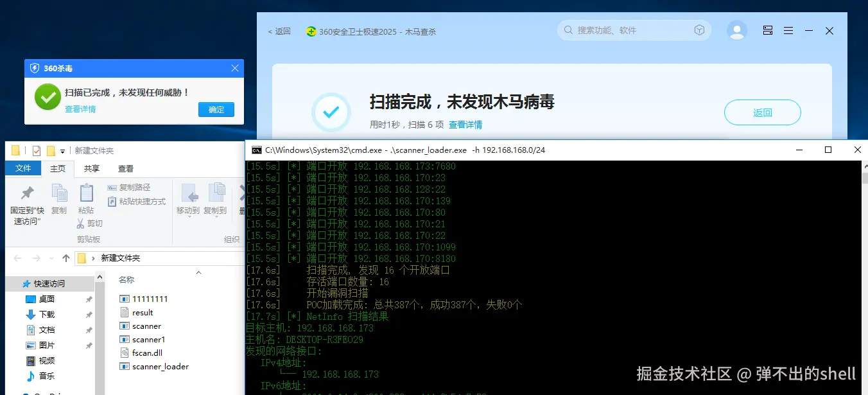
Task: Open the 360安全卫士 hamburger main menu
Action: 788,30
